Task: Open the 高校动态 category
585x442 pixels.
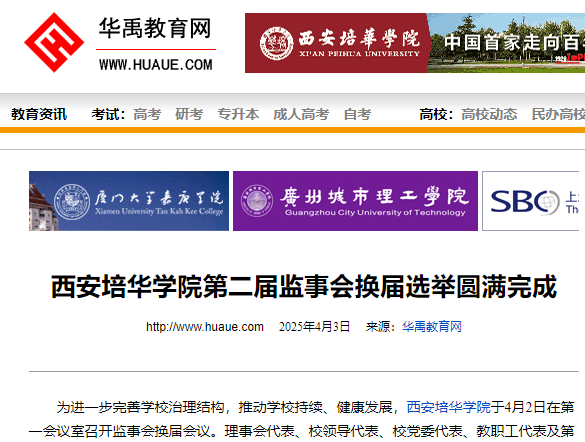Action: tap(489, 114)
